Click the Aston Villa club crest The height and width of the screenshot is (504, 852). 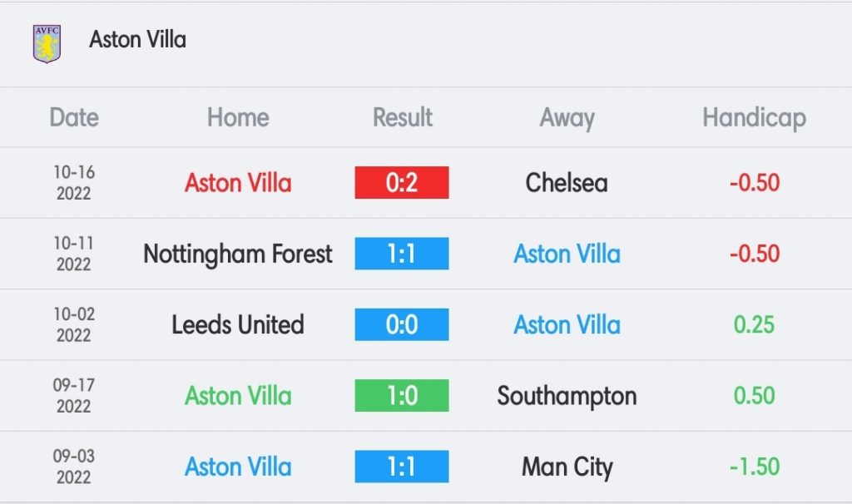pyautogui.click(x=47, y=43)
